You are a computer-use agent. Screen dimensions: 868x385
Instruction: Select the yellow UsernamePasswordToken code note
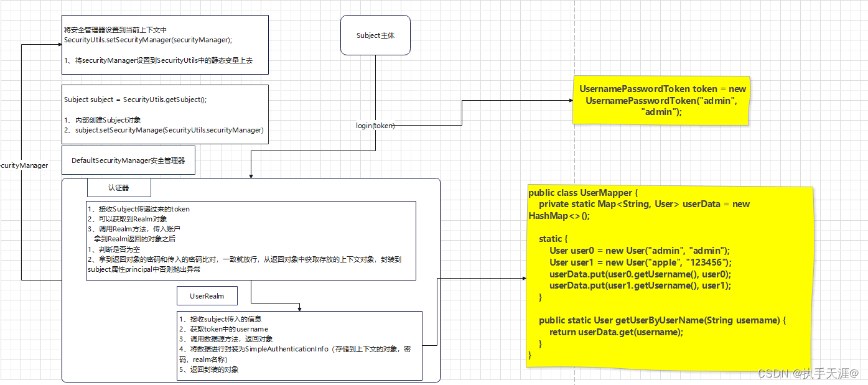click(661, 100)
